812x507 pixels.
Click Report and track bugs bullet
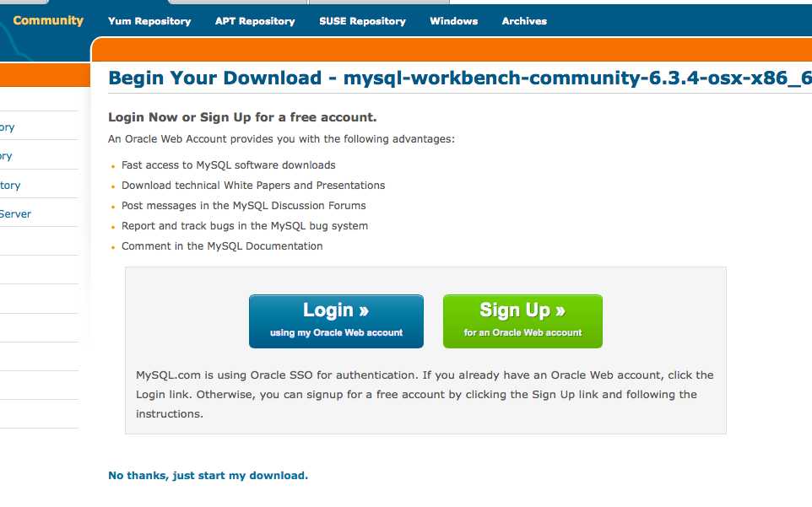click(x=245, y=226)
